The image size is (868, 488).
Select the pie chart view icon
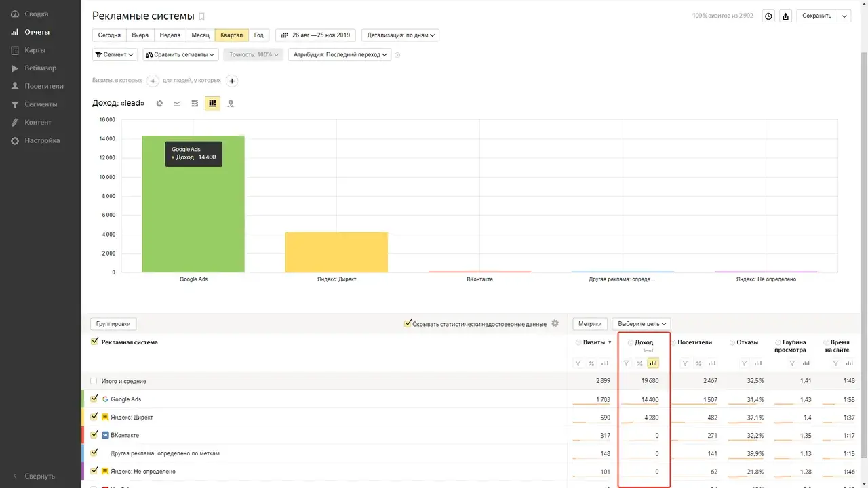[x=159, y=104]
